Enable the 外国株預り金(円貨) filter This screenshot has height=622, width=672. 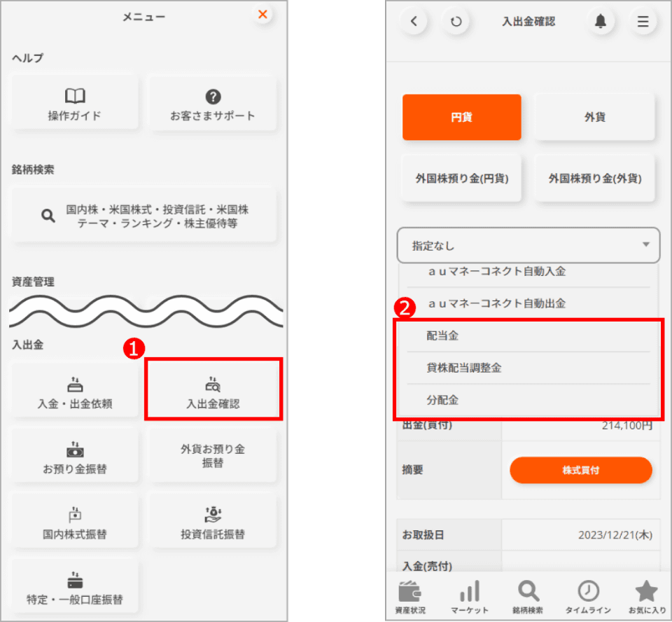(461, 178)
